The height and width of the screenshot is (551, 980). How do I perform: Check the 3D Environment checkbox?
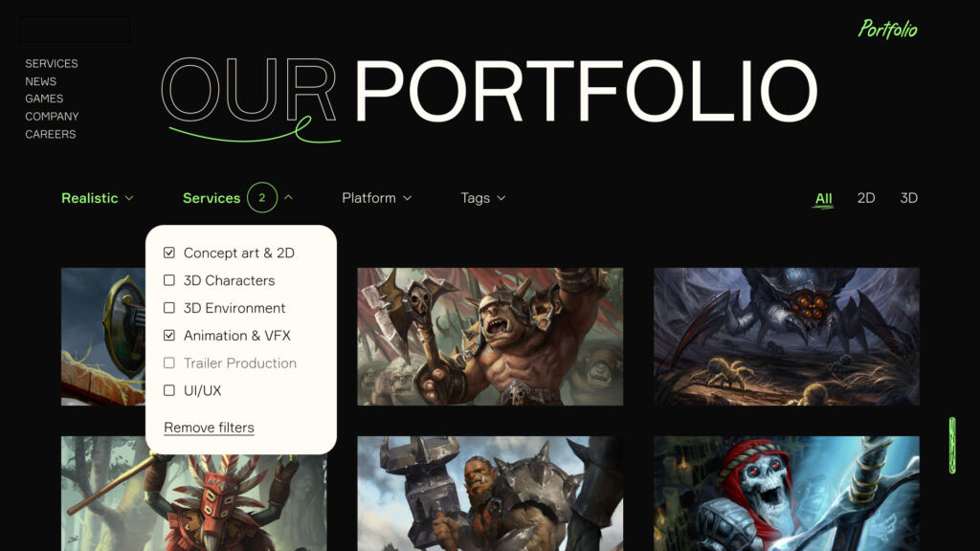[169, 307]
